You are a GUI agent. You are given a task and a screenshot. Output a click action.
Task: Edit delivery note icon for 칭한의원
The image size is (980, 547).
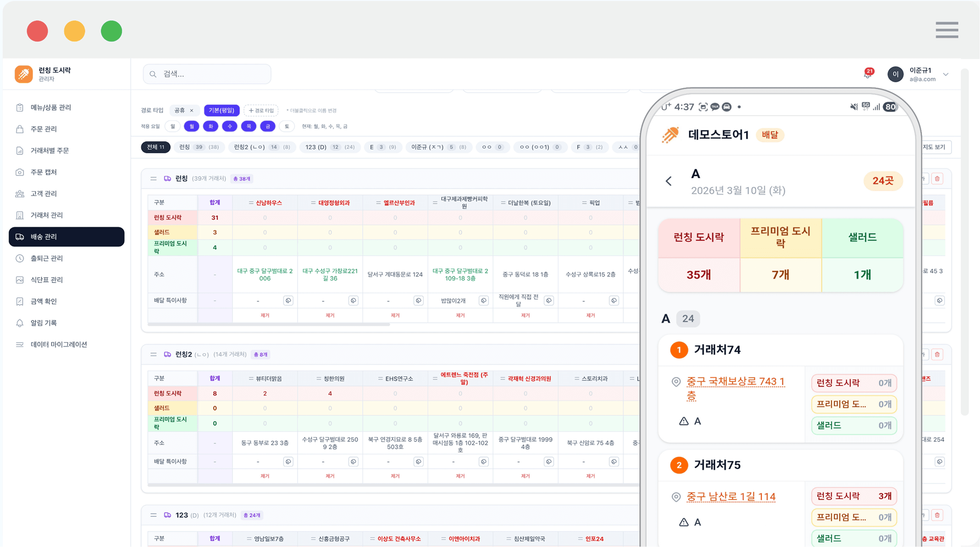[353, 461]
